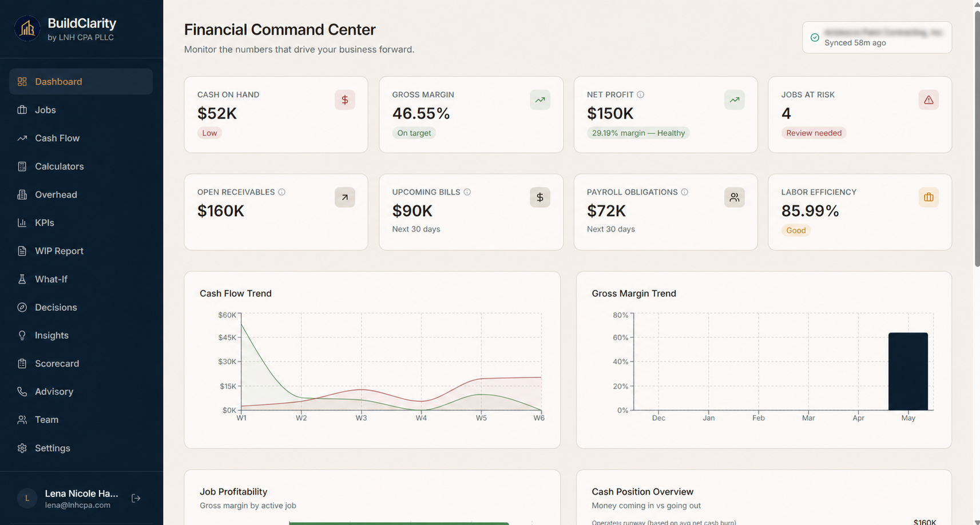Click the logout icon beside Lena's name
The width and height of the screenshot is (980, 525).
click(x=136, y=498)
